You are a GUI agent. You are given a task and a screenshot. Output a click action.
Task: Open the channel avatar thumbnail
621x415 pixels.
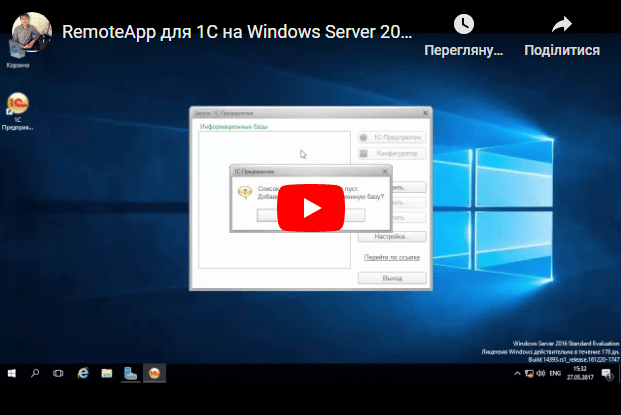[32, 32]
